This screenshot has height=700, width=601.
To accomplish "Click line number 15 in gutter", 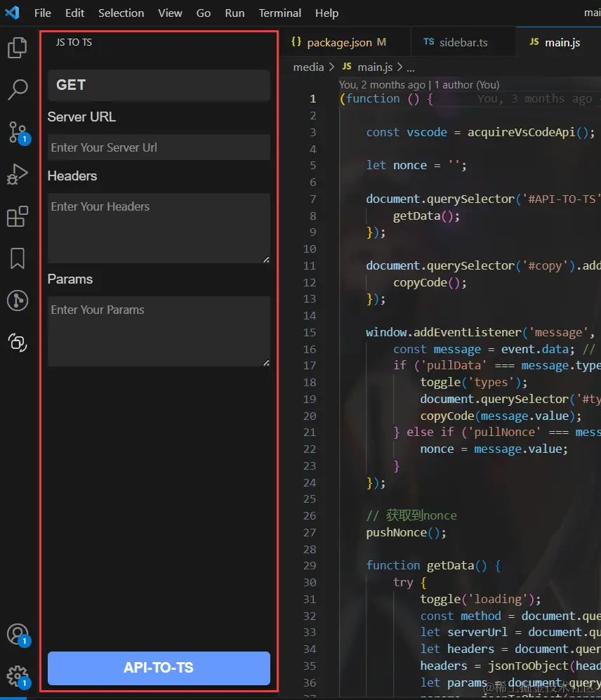I will (310, 333).
